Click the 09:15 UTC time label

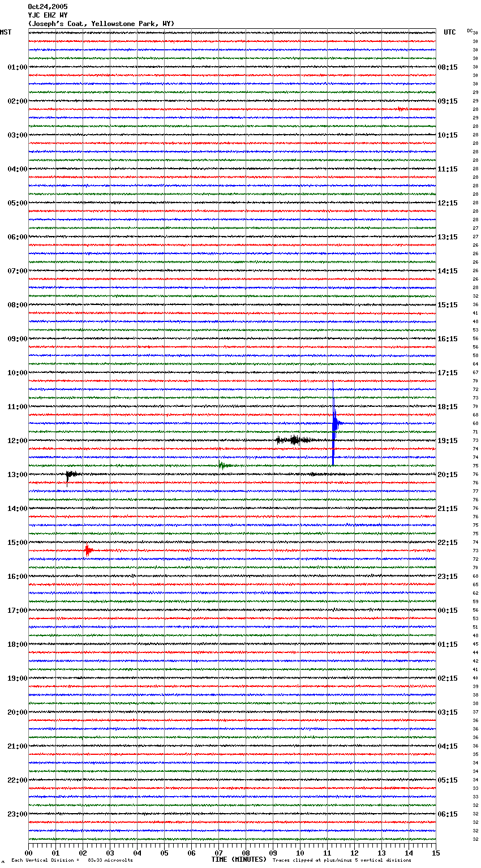pos(448,101)
